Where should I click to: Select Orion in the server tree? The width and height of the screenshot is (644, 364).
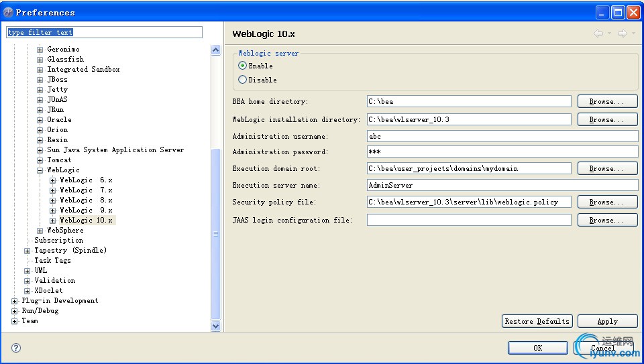point(58,129)
